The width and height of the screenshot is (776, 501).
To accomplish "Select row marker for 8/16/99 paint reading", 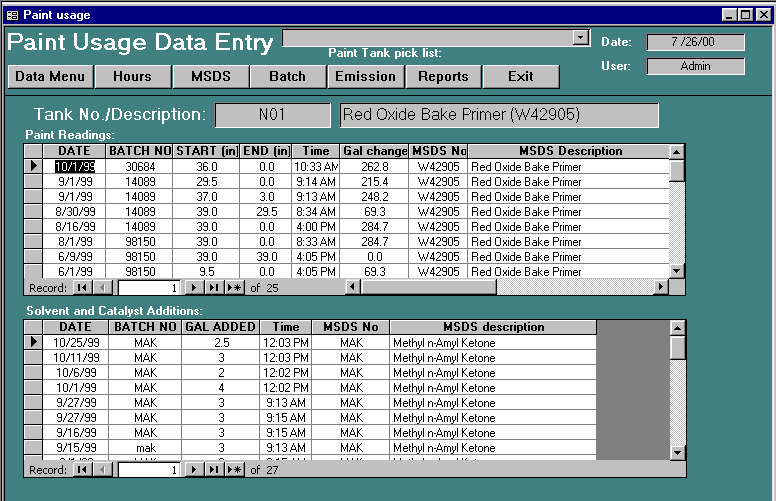I will tap(33, 227).
